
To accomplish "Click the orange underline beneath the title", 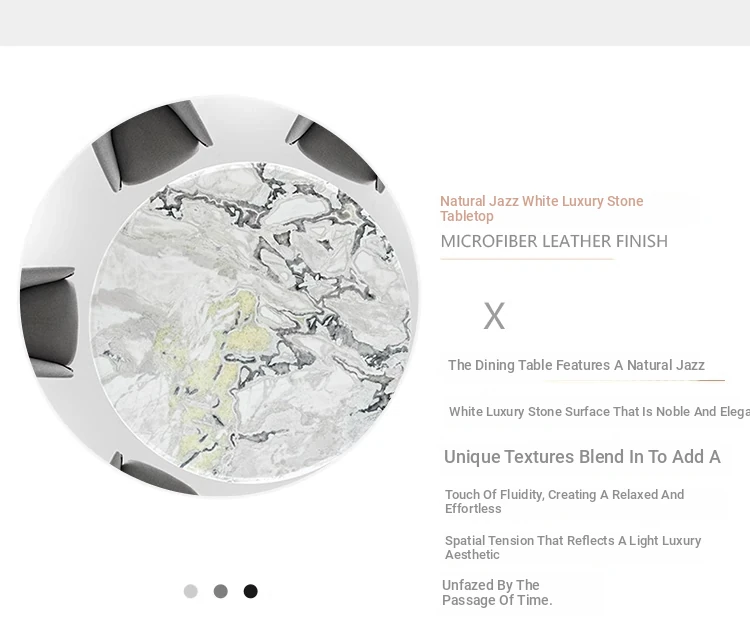I will [527, 259].
